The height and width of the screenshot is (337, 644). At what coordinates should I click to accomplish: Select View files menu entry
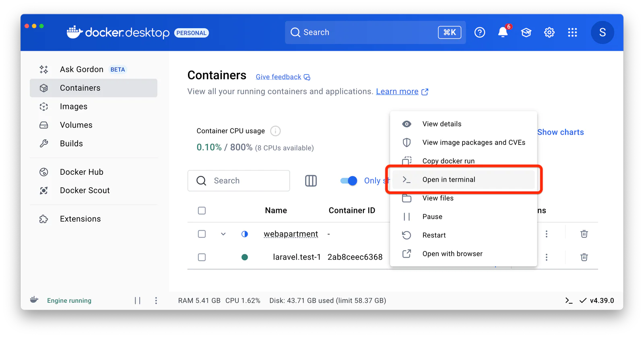pyautogui.click(x=463, y=198)
